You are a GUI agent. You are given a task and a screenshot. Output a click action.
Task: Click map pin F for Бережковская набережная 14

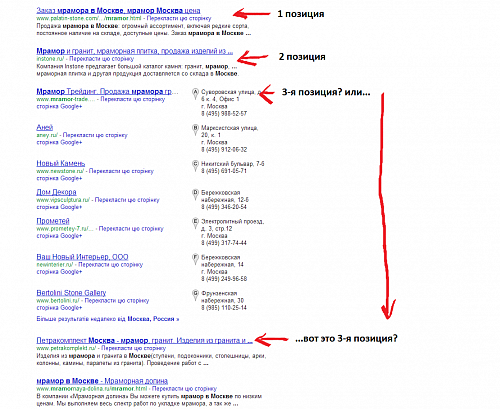[x=195, y=259]
